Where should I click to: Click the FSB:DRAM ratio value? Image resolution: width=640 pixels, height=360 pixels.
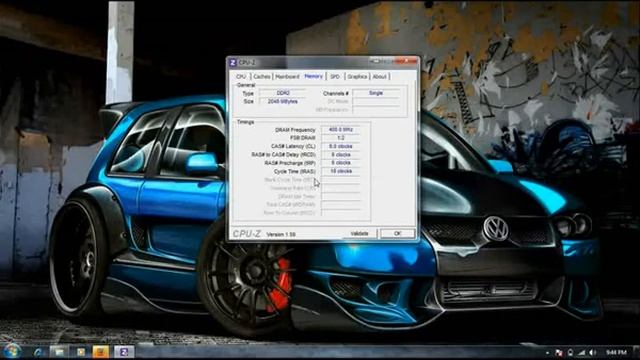[341, 138]
